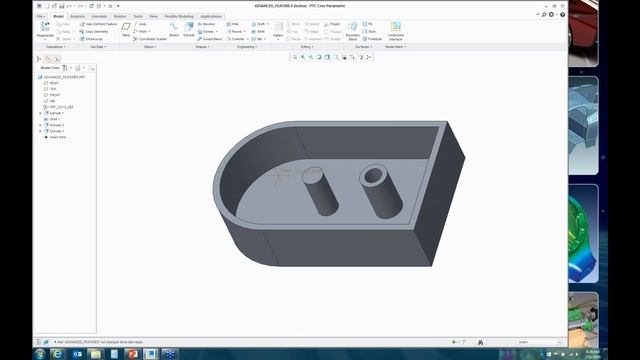Click the Axis datum tool
640x360 pixels.
click(140, 24)
